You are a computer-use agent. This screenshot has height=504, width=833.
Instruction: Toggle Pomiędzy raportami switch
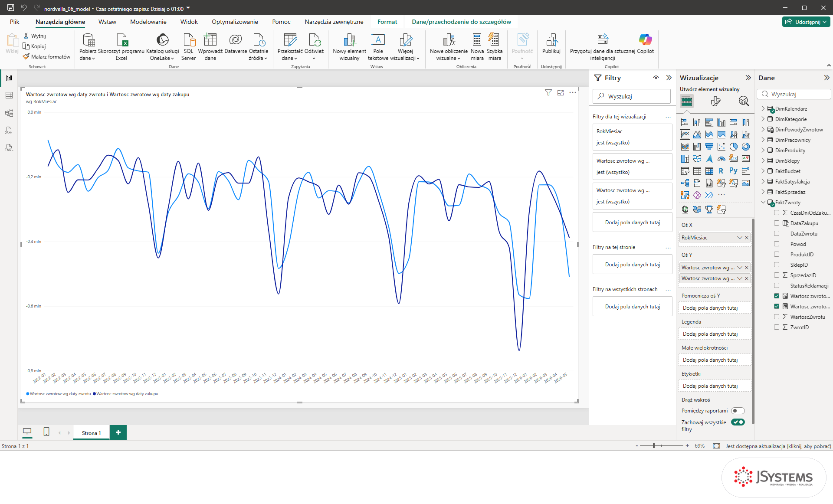(738, 411)
